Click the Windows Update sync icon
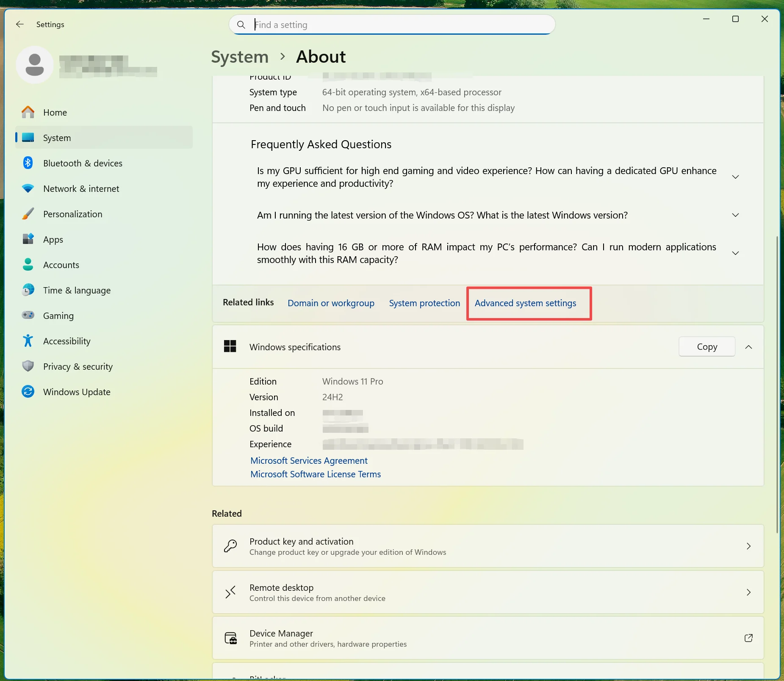The height and width of the screenshot is (681, 784). 28,392
